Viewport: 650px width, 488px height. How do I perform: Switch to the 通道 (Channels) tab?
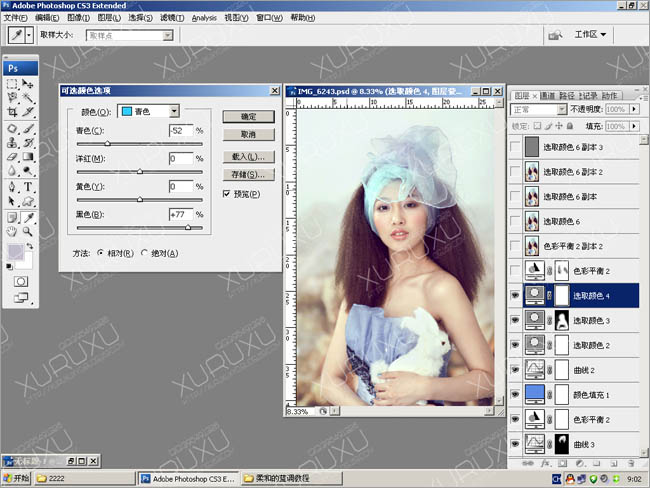(548, 95)
